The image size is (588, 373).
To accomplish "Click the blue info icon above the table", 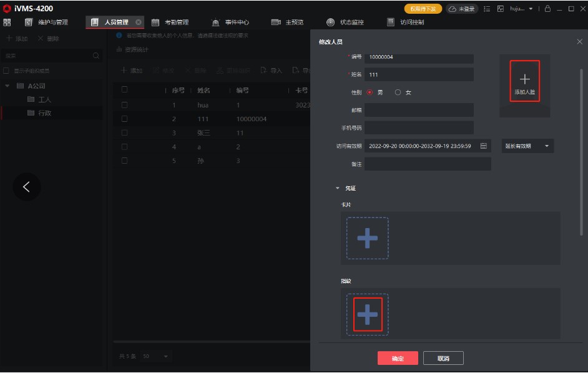I will point(119,35).
